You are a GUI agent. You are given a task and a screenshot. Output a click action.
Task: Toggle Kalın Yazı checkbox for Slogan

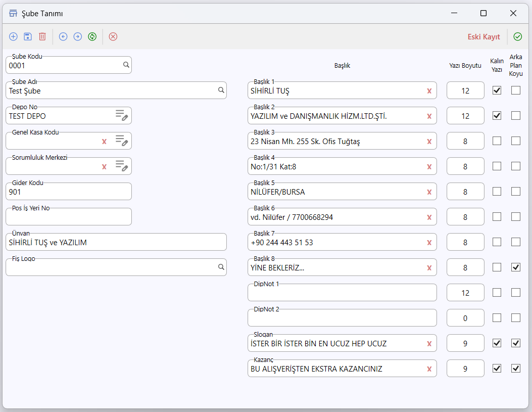point(497,343)
